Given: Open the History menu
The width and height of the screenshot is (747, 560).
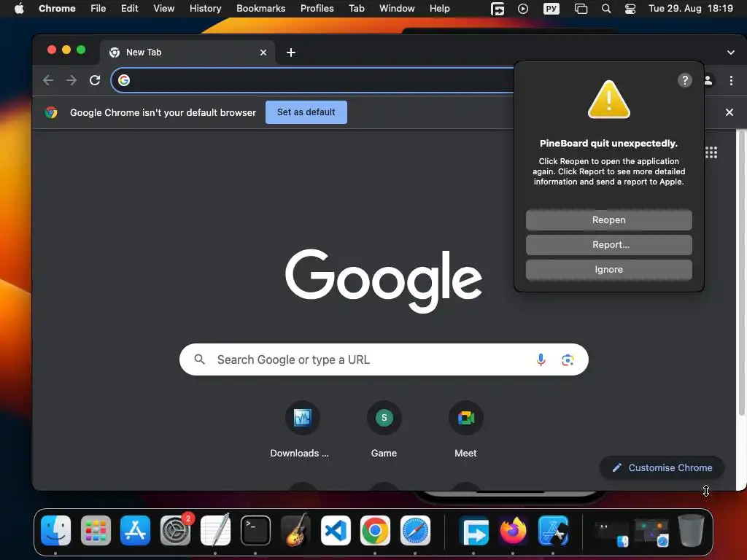Looking at the screenshot, I should 205,9.
